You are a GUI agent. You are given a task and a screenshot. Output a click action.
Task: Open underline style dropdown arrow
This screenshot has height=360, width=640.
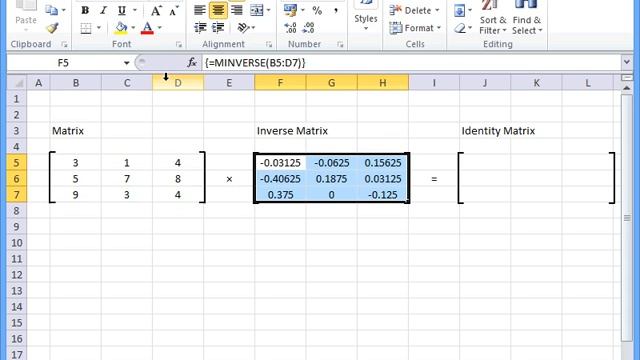[135, 11]
